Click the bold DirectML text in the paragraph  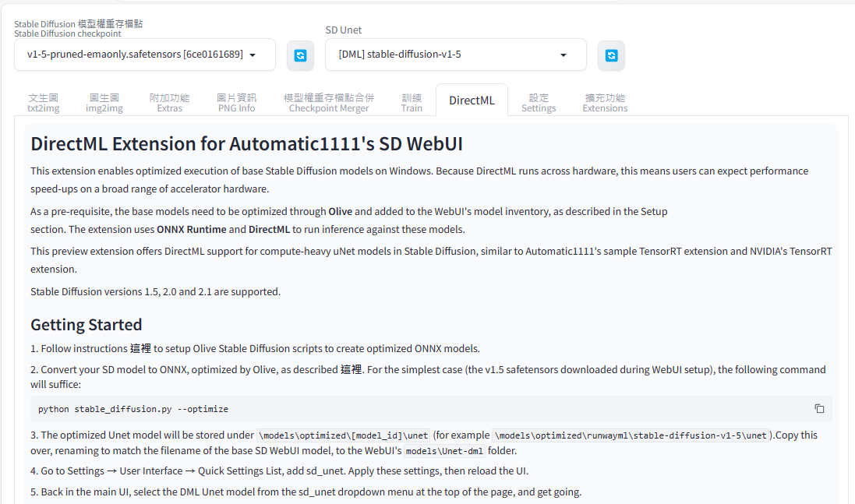(270, 229)
